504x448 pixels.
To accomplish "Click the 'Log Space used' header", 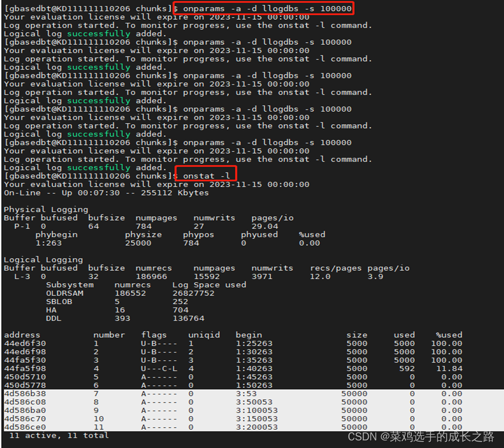I will [209, 285].
